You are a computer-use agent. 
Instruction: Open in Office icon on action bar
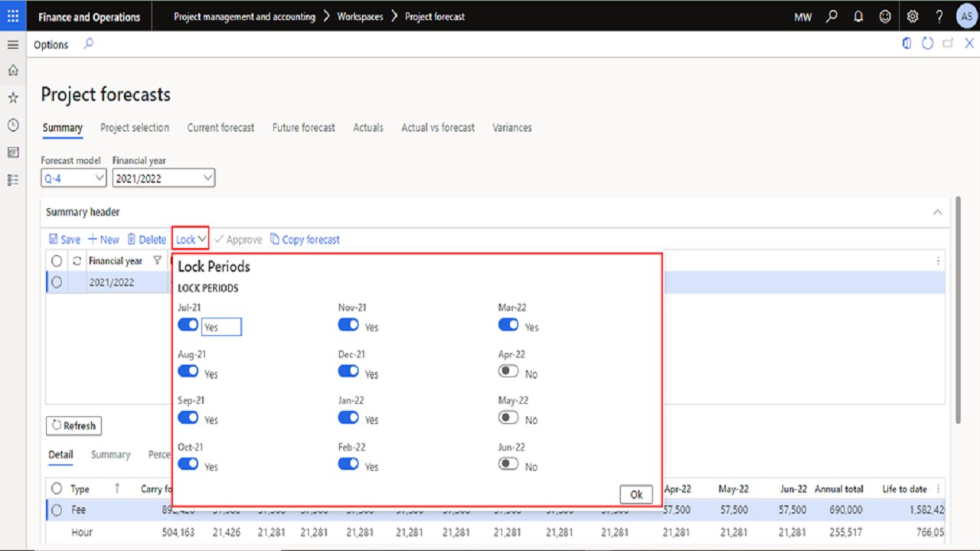(x=907, y=44)
